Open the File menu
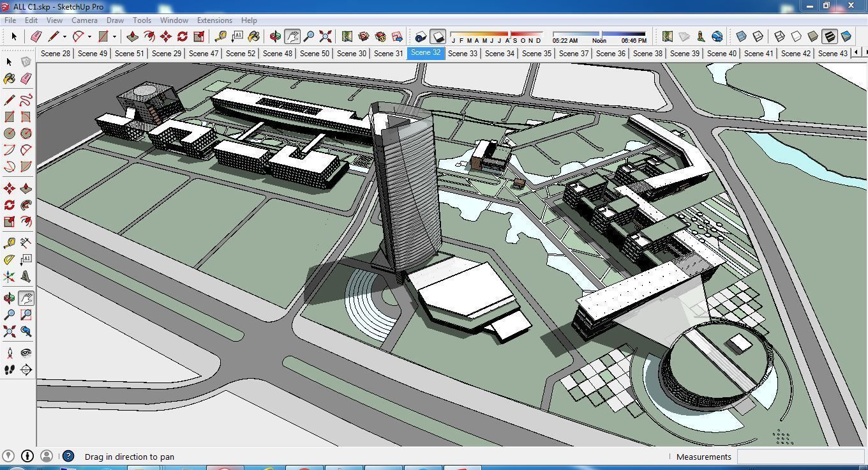 click(10, 20)
